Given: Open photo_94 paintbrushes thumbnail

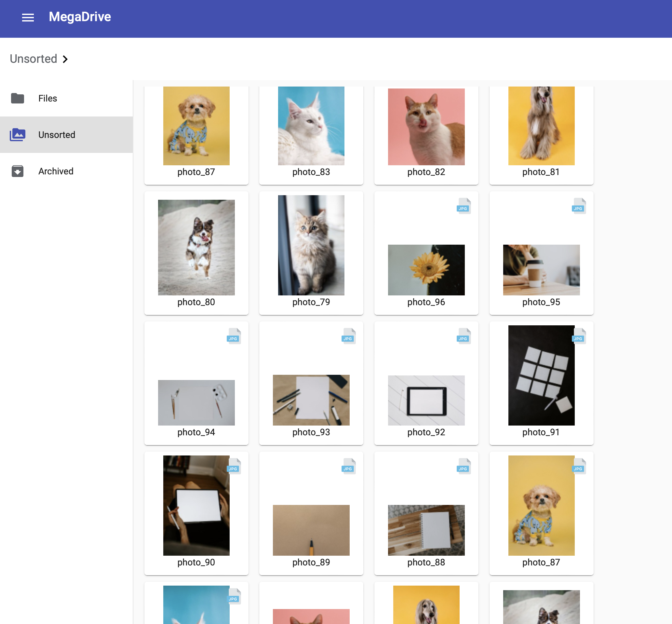Looking at the screenshot, I should pos(196,402).
